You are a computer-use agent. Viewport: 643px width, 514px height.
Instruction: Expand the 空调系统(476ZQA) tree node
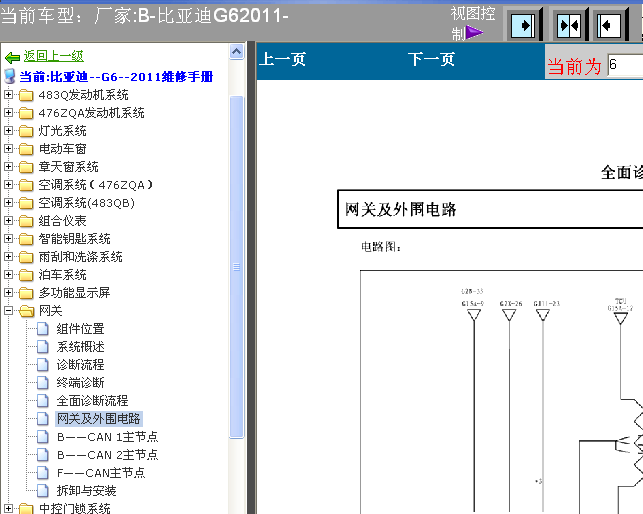click(x=8, y=185)
